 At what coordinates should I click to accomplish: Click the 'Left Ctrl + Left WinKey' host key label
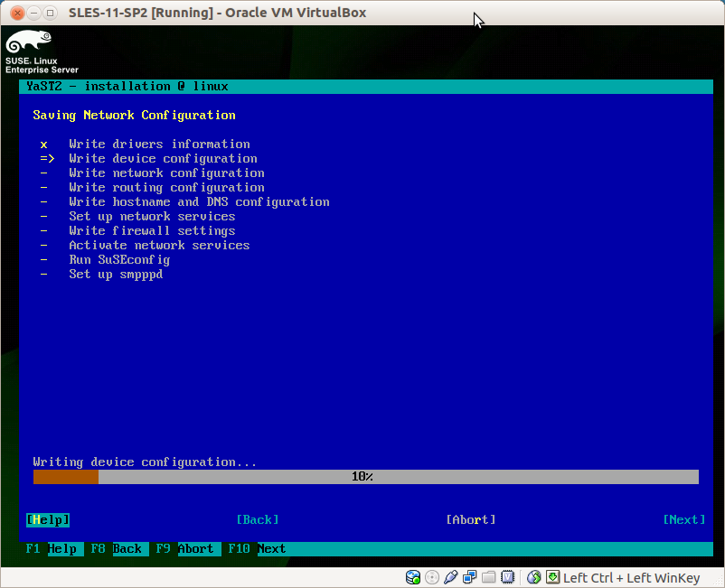pos(631,578)
